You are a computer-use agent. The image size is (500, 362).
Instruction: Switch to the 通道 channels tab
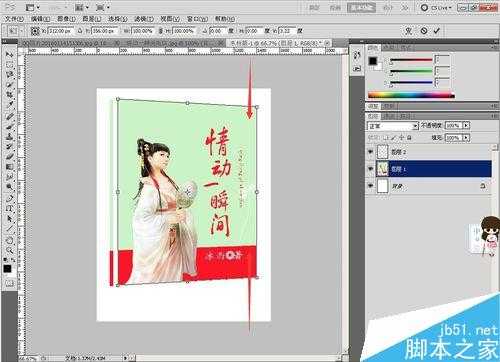pos(388,115)
